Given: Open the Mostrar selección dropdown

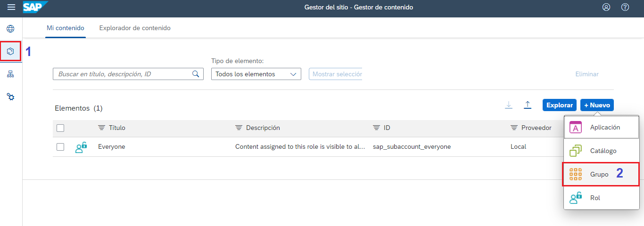Looking at the screenshot, I should [x=336, y=74].
